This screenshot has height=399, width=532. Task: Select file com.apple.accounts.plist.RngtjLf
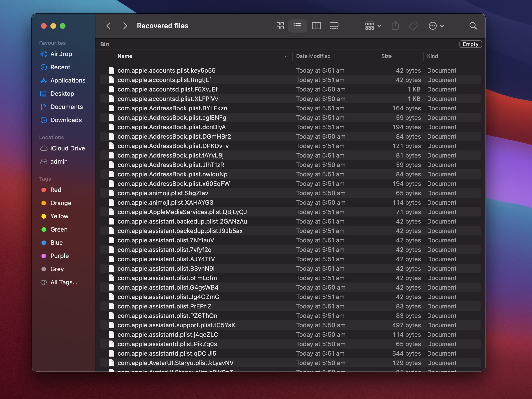pyautogui.click(x=290, y=80)
